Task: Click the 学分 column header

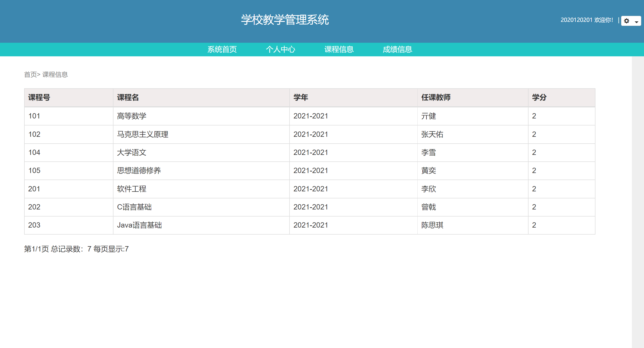Action: click(x=539, y=98)
